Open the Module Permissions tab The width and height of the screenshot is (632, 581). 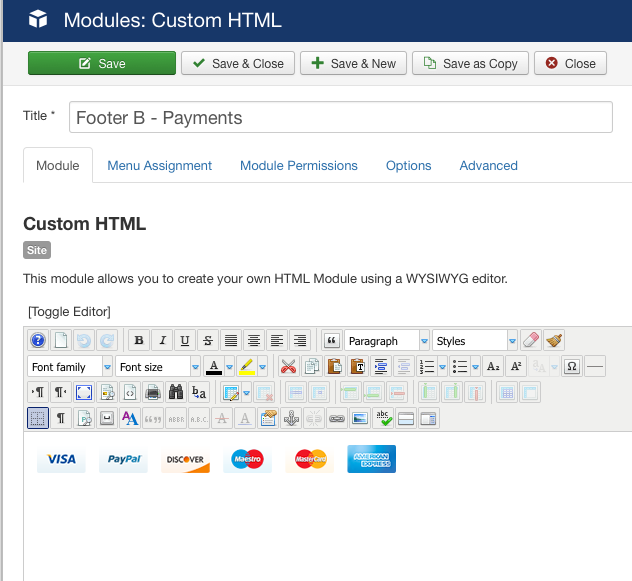pos(299,166)
